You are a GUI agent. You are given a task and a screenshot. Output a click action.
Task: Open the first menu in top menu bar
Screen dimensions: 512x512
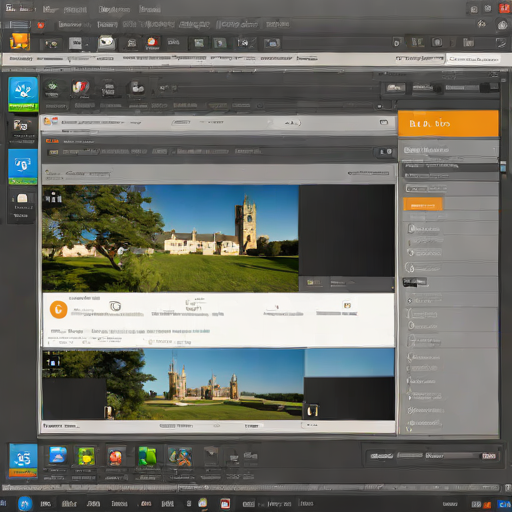(19, 9)
